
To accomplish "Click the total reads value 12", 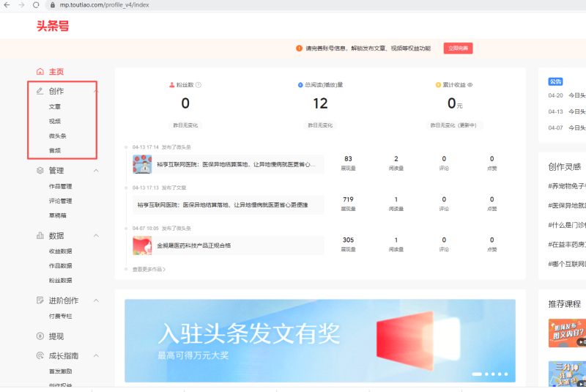I will 320,103.
